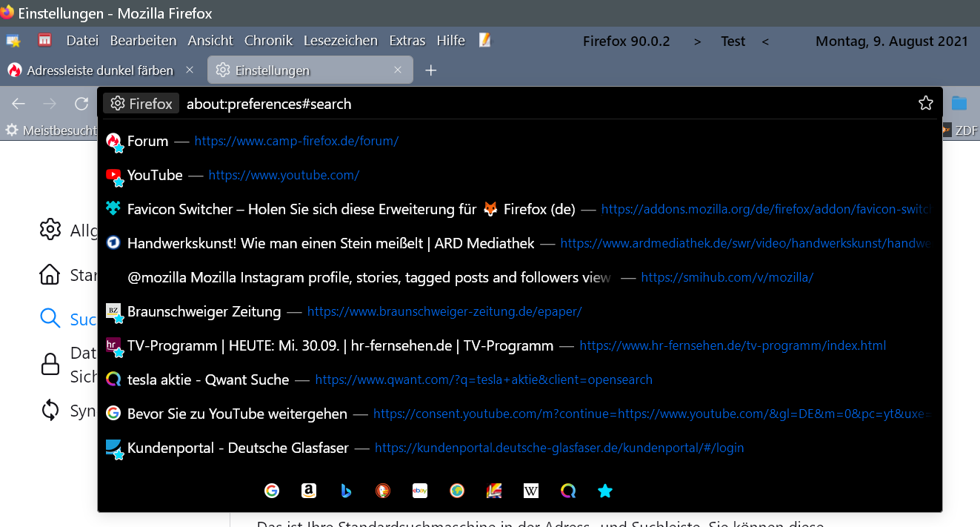Open the Extras menu
The image size is (980, 527).
(407, 41)
